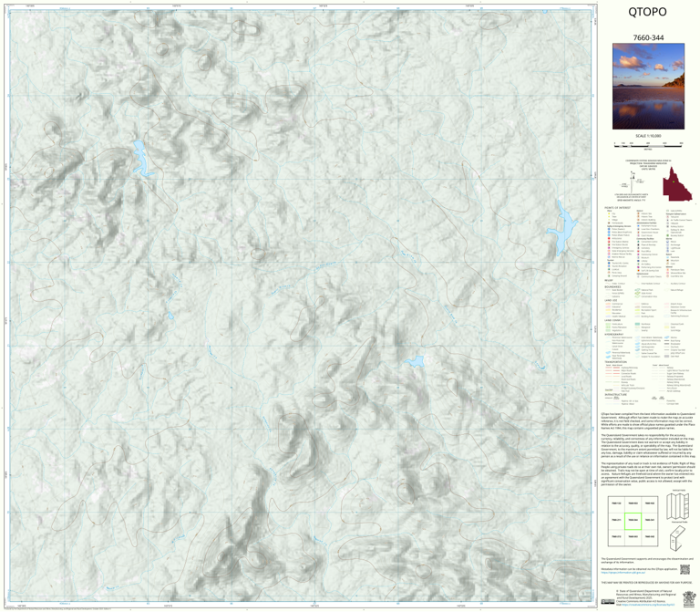The image size is (700, 612).
Task: Select the top-left cell of adjoining sheets grid
Action: pyautogui.click(x=616, y=503)
